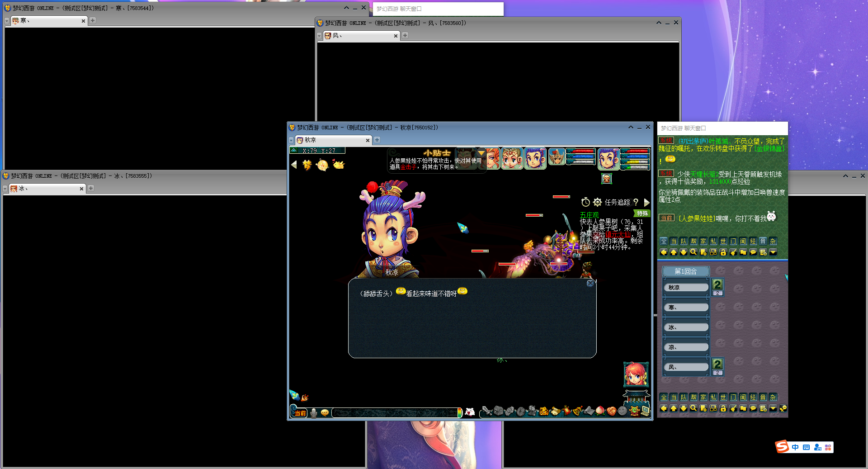Collapse the 小贴士 tips yellow arrow
The height and width of the screenshot is (469, 868).
click(x=481, y=153)
